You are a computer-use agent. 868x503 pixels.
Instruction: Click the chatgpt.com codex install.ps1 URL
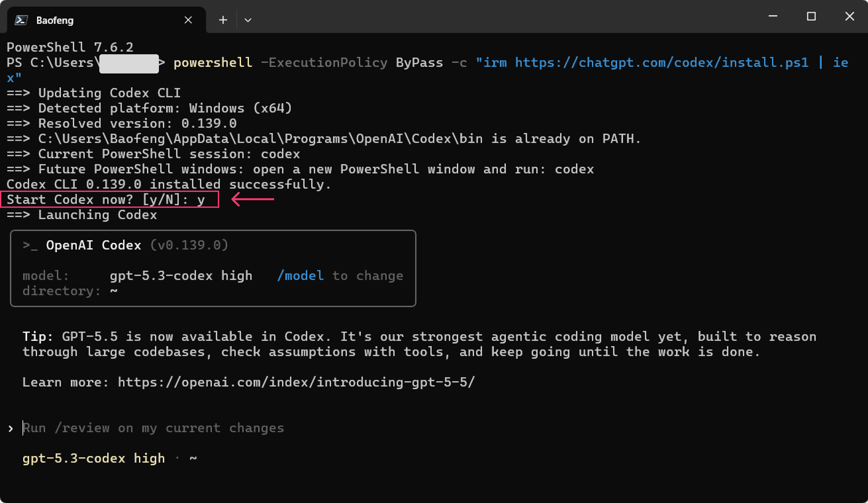[661, 63]
